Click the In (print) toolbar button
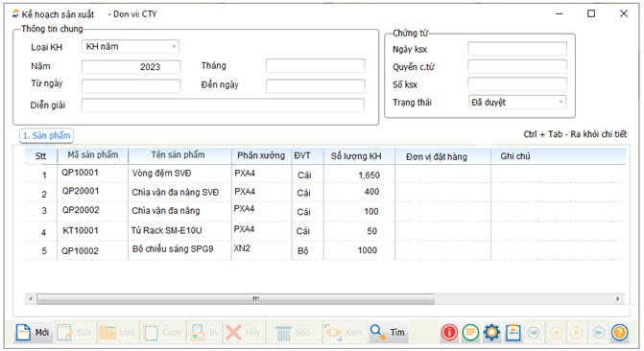The width and height of the screenshot is (644, 351). [204, 332]
